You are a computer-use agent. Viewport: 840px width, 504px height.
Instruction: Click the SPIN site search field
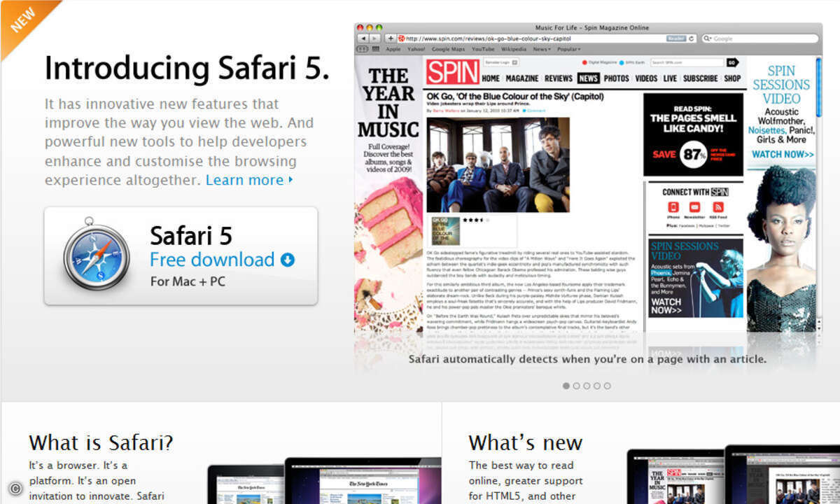click(x=686, y=62)
